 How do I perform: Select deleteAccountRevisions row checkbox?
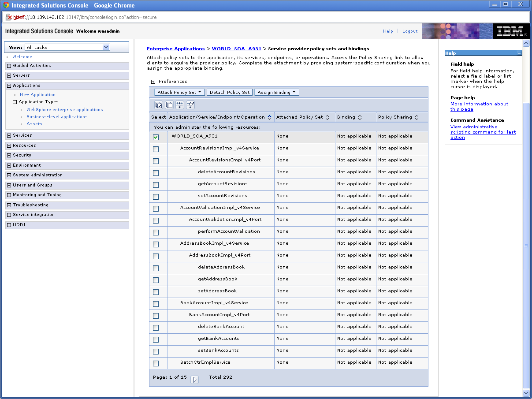156,173
